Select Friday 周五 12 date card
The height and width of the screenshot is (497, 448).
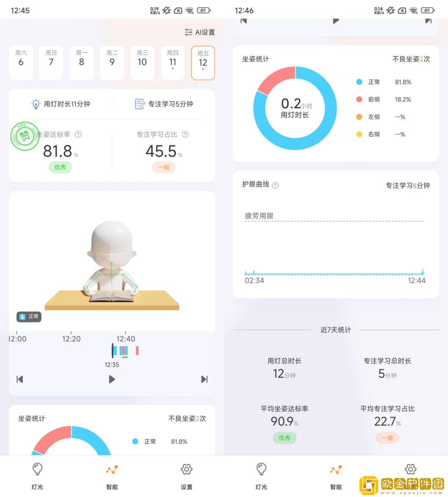pos(203,63)
